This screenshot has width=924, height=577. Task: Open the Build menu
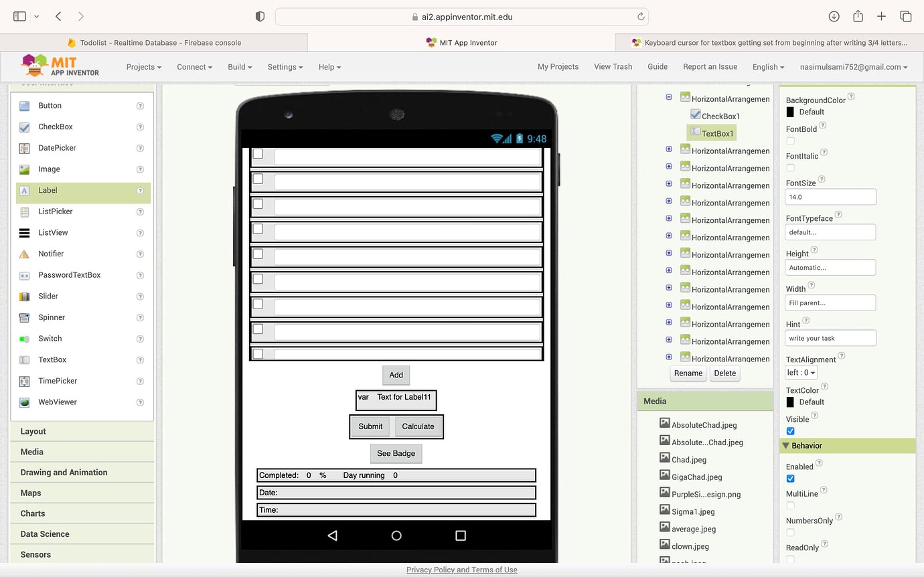coord(240,67)
